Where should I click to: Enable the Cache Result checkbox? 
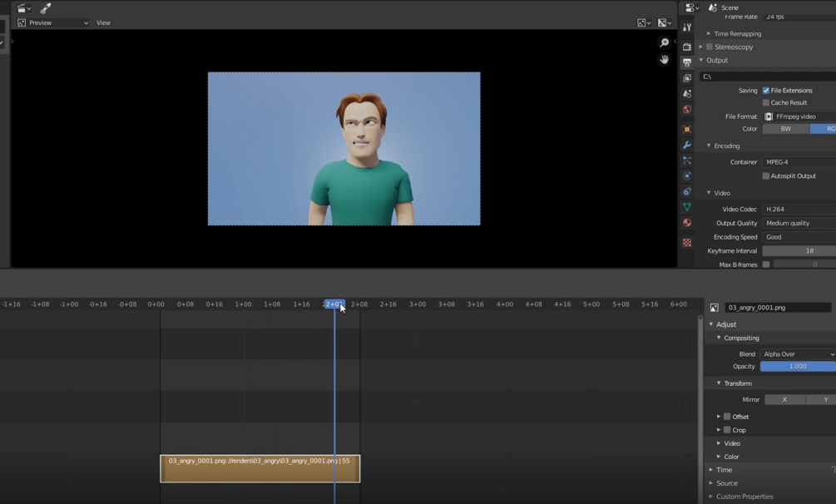(x=766, y=103)
